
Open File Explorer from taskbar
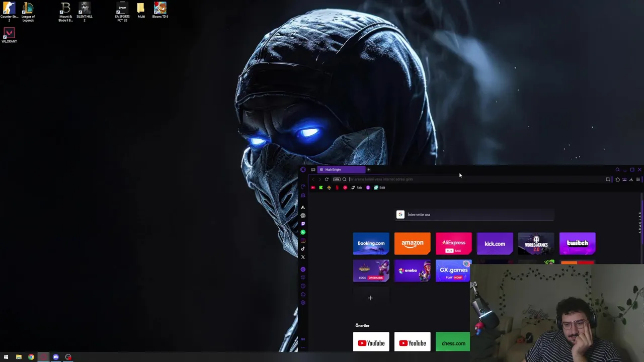[x=19, y=357]
